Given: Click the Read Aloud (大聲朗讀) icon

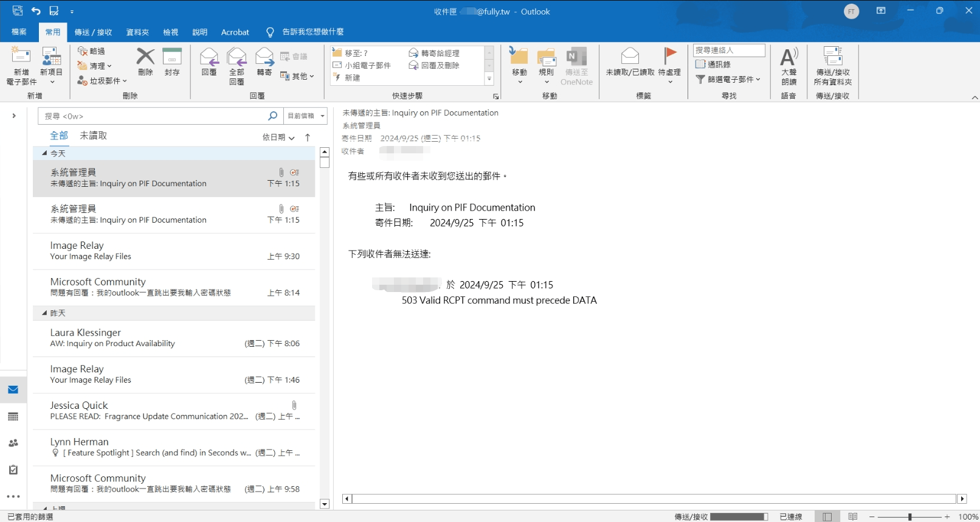Looking at the screenshot, I should [788, 57].
